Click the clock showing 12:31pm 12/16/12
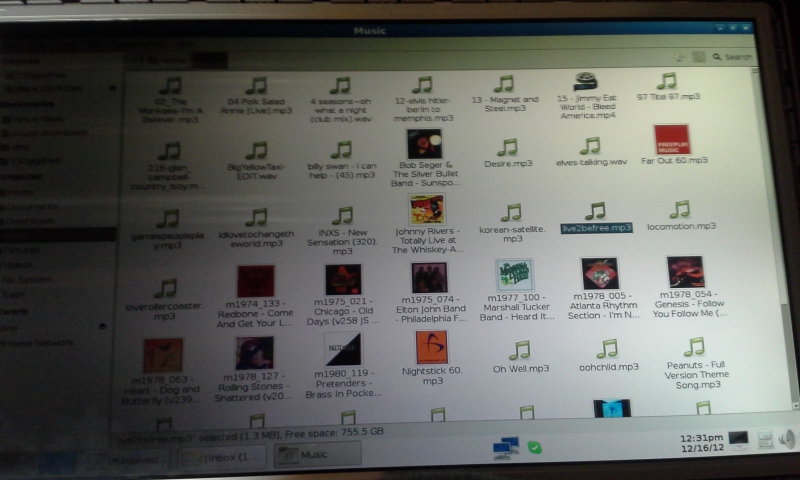Viewport: 800px width, 480px height. pos(702,443)
